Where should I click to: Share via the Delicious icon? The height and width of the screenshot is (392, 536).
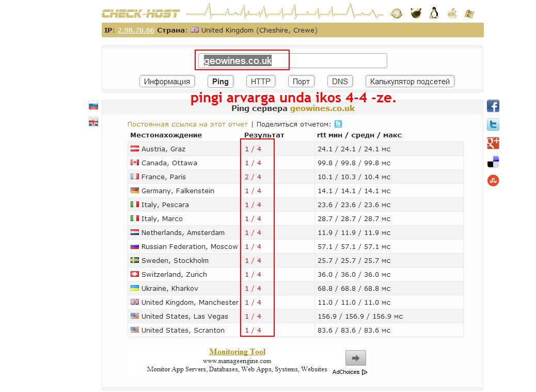(x=493, y=162)
